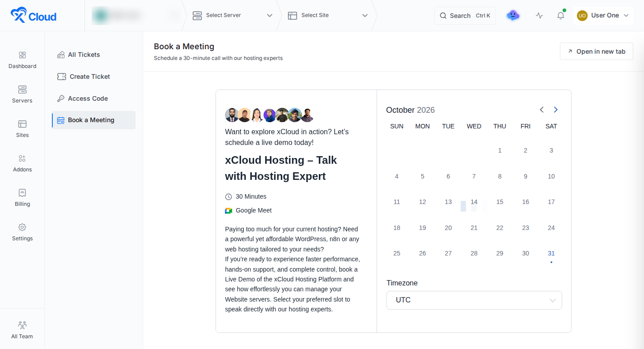Click the Timezone label
Screen dimensions: 644x349
pos(402,283)
